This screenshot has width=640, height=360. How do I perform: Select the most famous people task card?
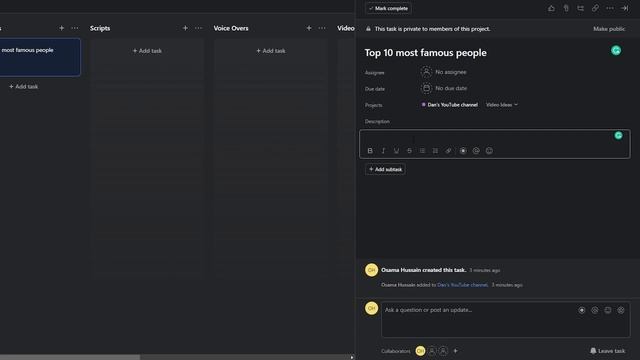click(40, 57)
